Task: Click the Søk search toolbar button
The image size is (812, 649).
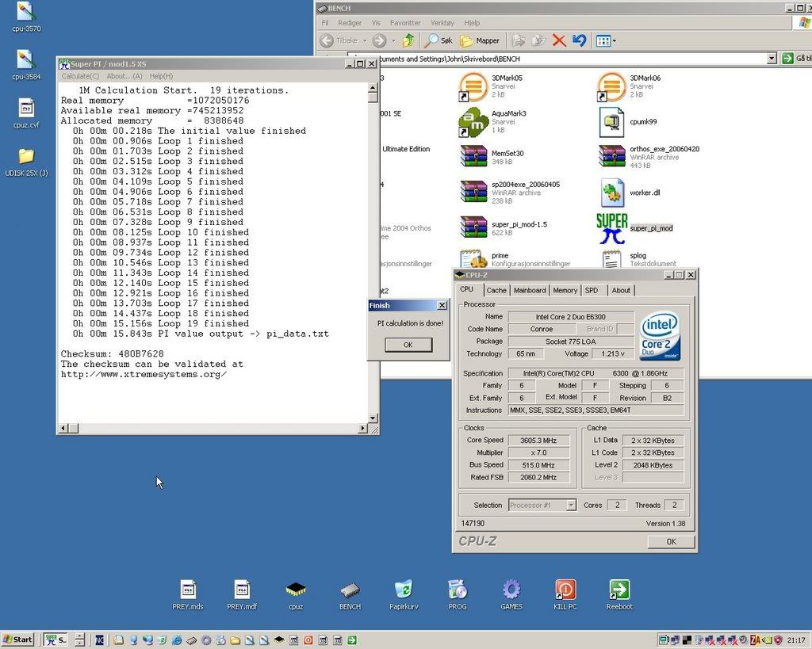Action: (x=438, y=40)
